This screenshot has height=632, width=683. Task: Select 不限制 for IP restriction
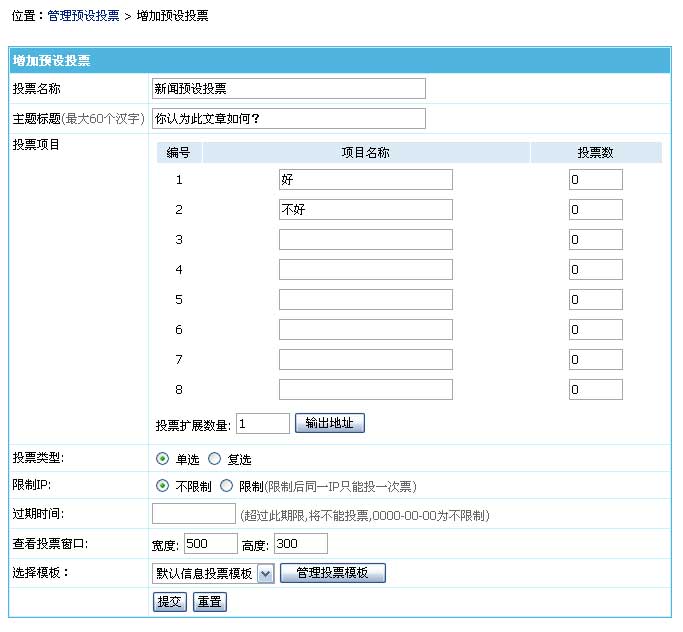[162, 486]
